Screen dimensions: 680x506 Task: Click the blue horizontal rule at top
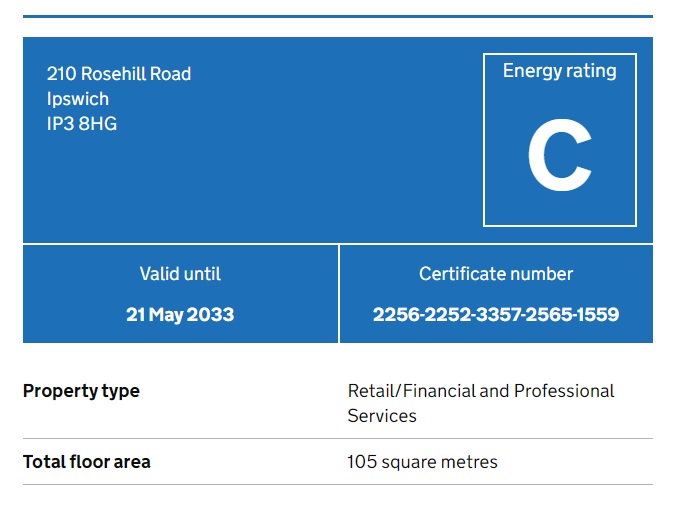[x=338, y=17]
